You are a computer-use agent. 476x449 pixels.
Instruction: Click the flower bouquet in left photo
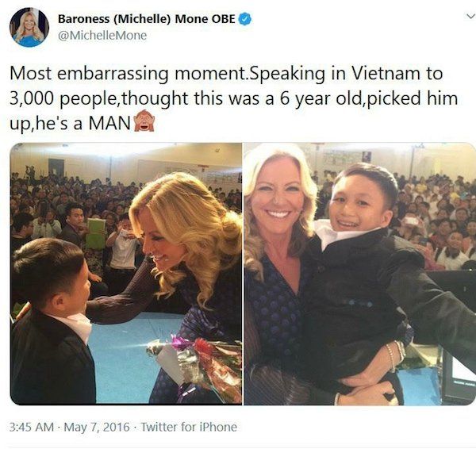pyautogui.click(x=196, y=363)
